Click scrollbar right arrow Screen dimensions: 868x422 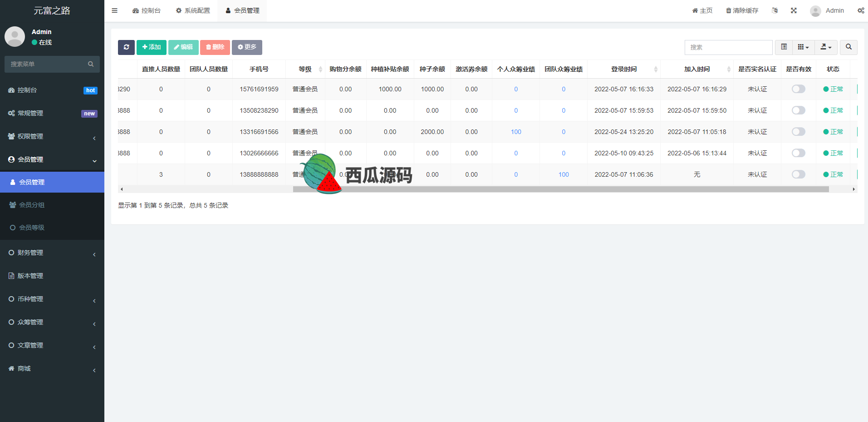pyautogui.click(x=854, y=189)
